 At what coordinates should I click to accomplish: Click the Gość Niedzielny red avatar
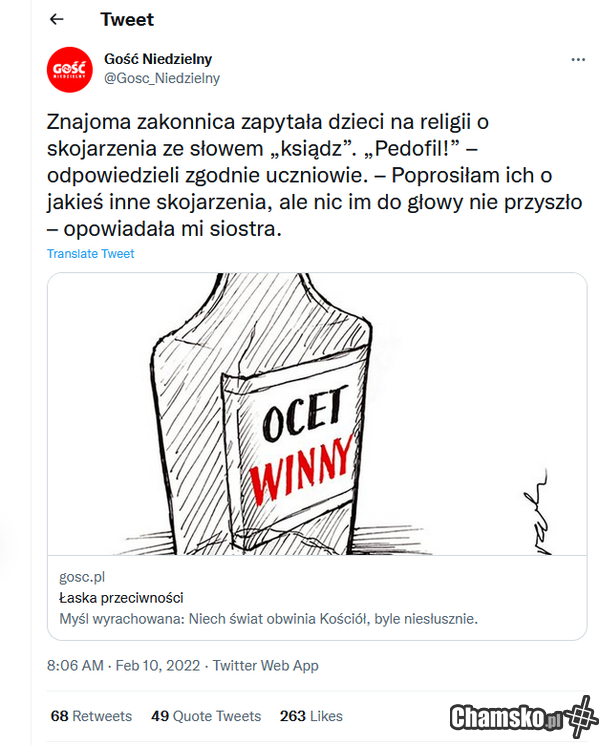(x=70, y=69)
